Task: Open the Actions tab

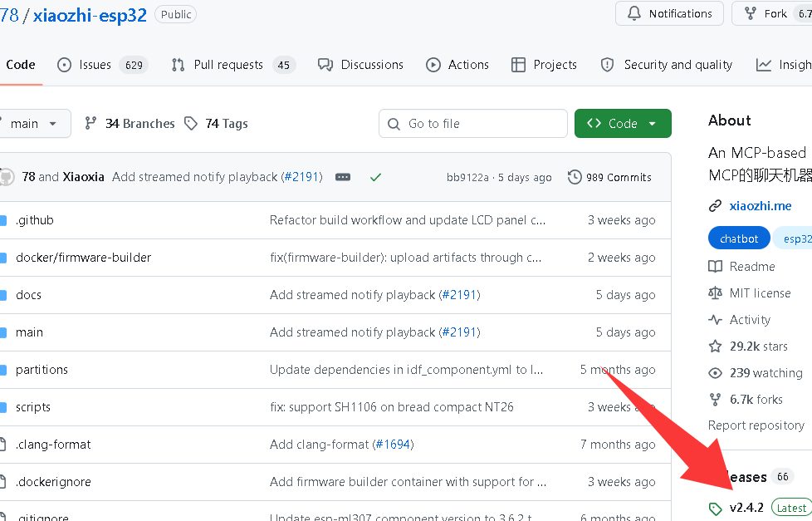Action: pyautogui.click(x=457, y=65)
